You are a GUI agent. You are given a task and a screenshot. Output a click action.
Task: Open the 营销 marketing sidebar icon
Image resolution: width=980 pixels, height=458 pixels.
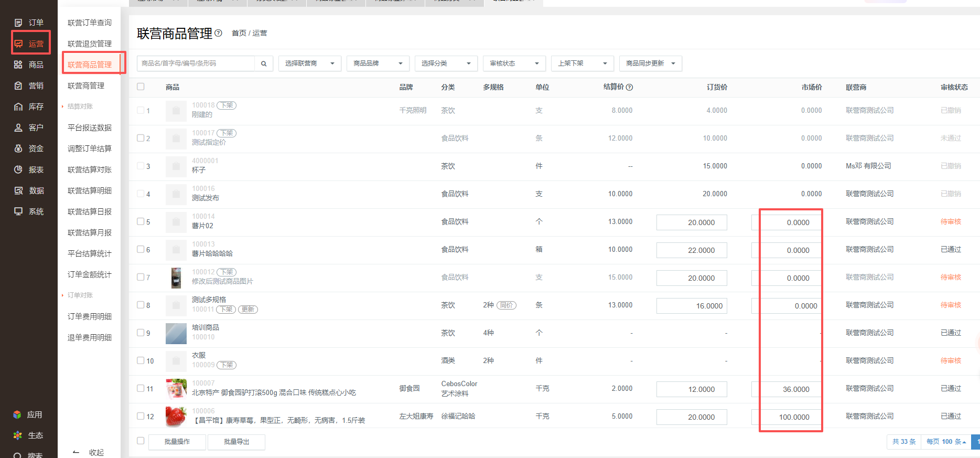[x=18, y=86]
